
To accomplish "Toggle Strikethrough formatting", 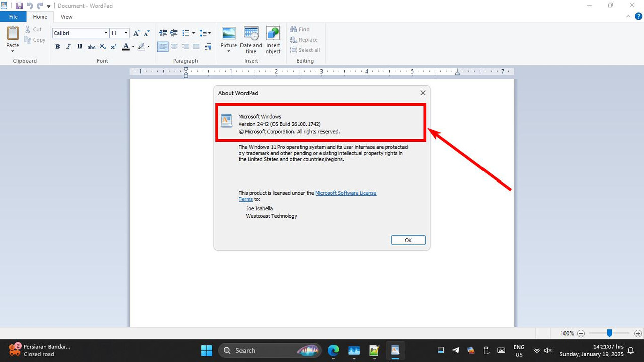I will click(x=91, y=47).
